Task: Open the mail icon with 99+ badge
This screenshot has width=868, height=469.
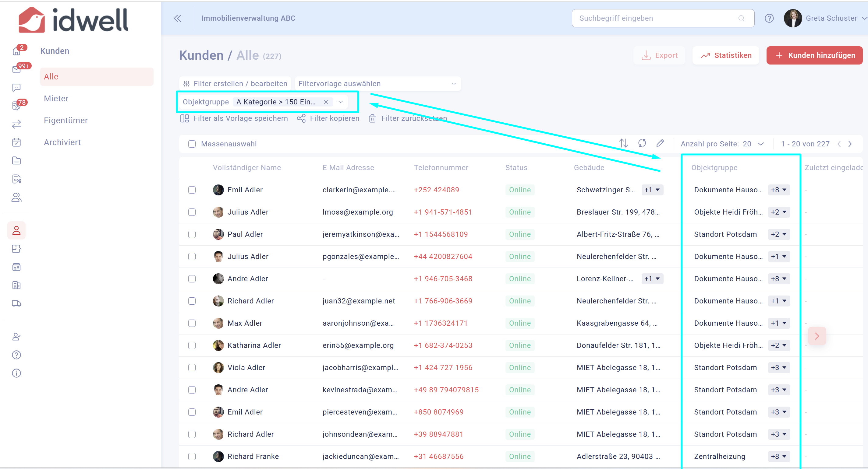Action: point(16,69)
